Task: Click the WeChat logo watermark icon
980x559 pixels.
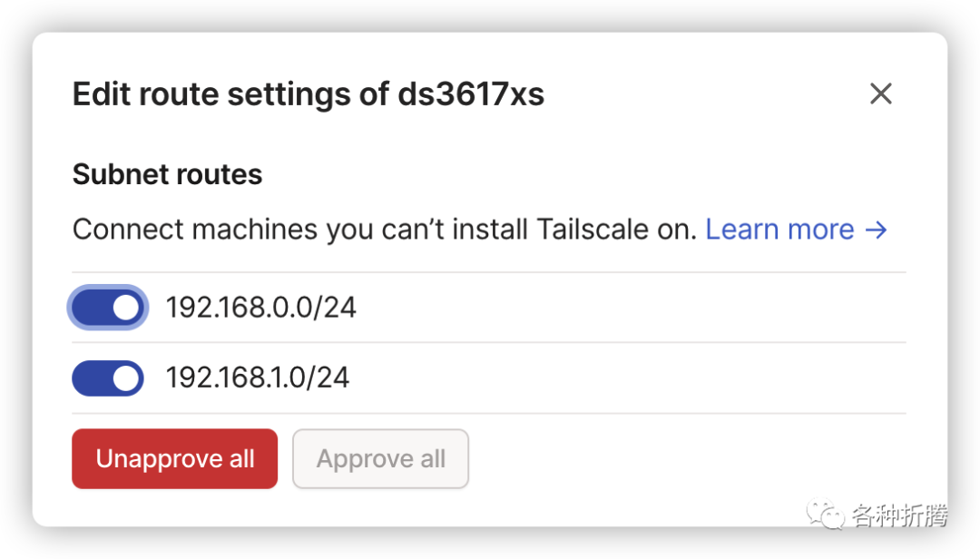Action: [825, 514]
